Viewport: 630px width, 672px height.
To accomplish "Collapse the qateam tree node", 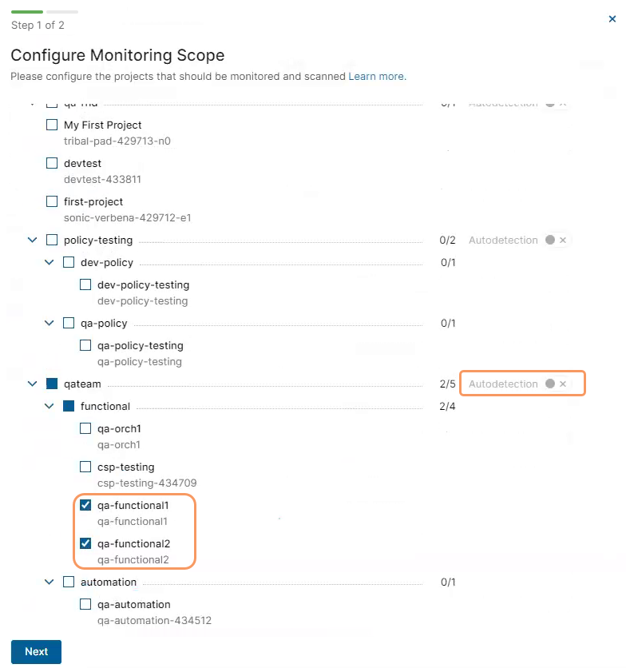I will pos(32,384).
